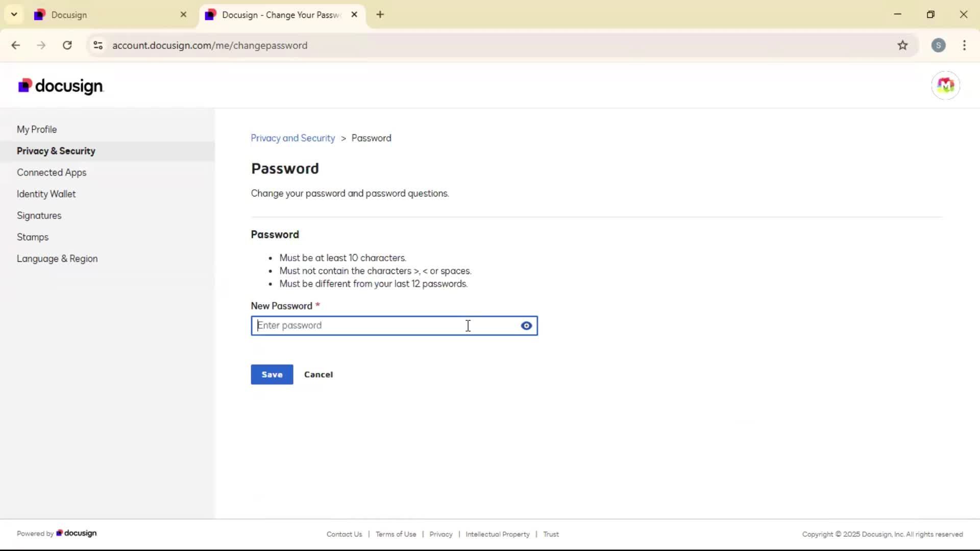This screenshot has width=980, height=551.
Task: Go to Identity Wallet
Action: [46, 194]
